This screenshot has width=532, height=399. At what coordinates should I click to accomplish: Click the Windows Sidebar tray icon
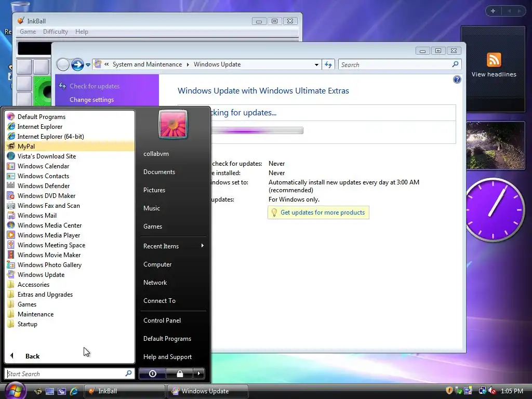pyautogui.click(x=468, y=391)
